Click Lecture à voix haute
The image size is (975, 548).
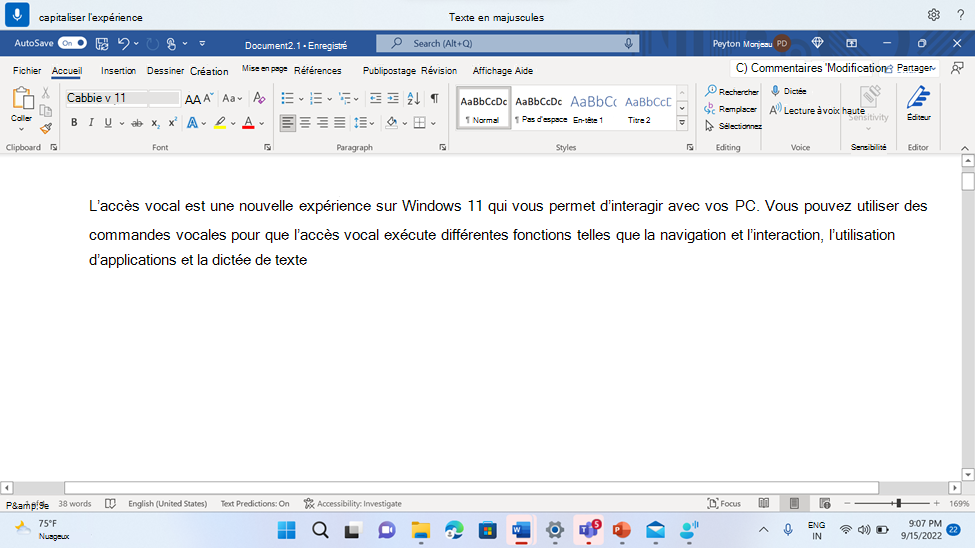817,110
